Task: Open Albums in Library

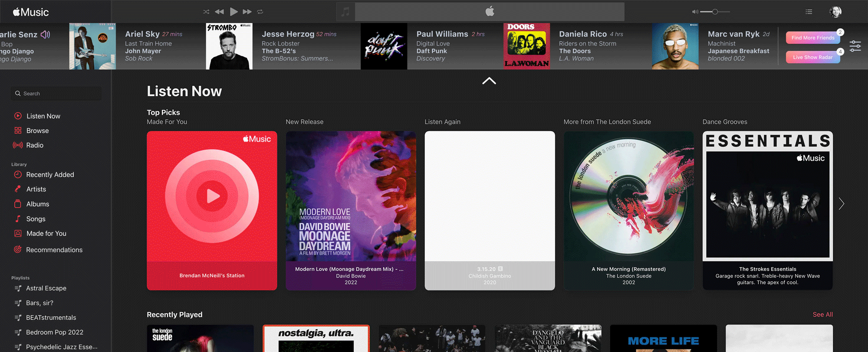Action: 38,204
